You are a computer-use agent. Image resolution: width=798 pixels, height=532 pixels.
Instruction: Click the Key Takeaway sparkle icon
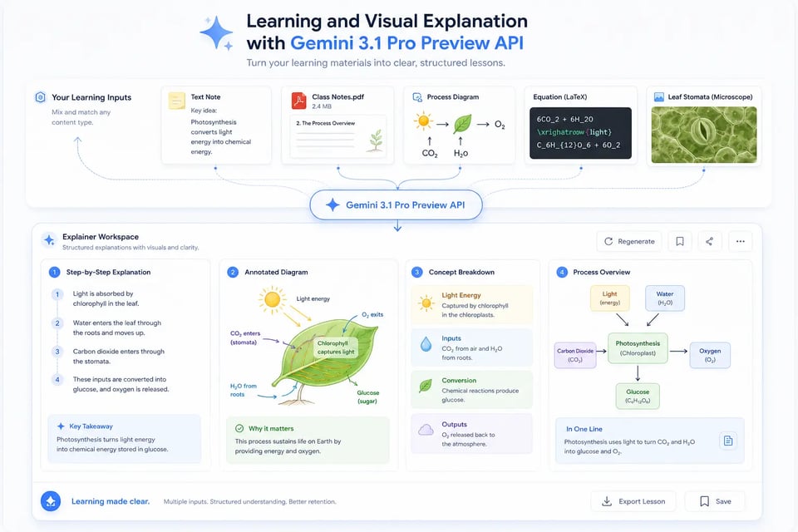pyautogui.click(x=61, y=426)
